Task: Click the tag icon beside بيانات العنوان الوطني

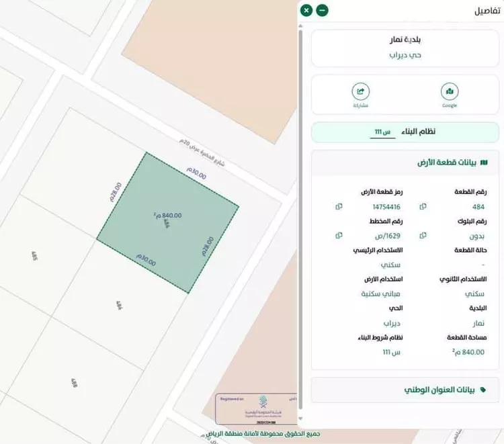Action: point(482,390)
